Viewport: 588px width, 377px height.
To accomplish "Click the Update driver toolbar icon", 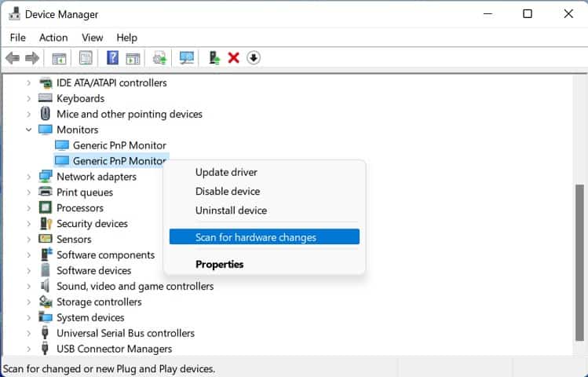I will click(159, 58).
